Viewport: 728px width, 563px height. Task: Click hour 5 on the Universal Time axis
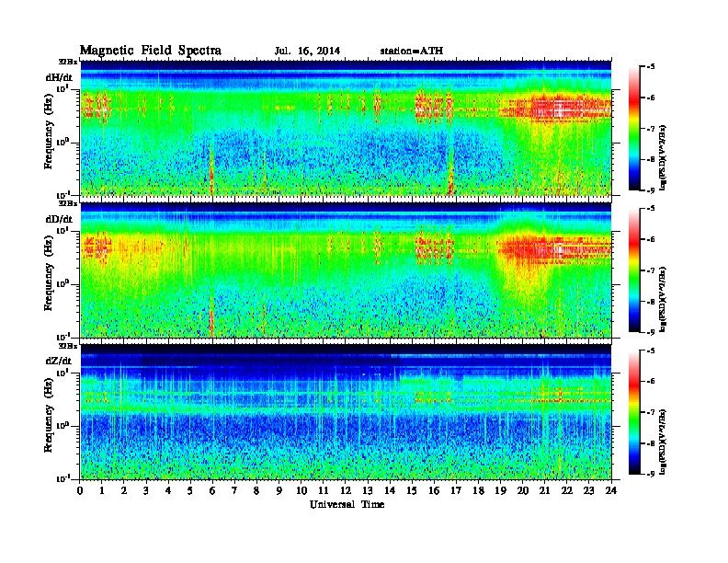click(x=190, y=491)
